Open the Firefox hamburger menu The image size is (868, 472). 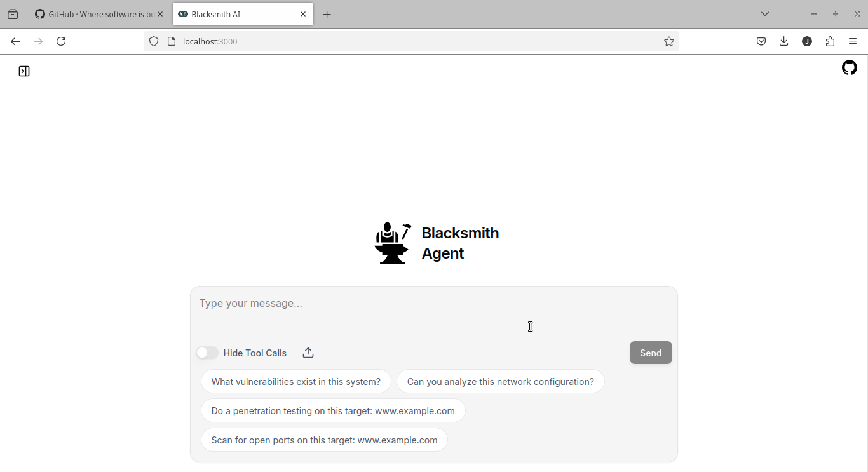pyautogui.click(x=853, y=41)
